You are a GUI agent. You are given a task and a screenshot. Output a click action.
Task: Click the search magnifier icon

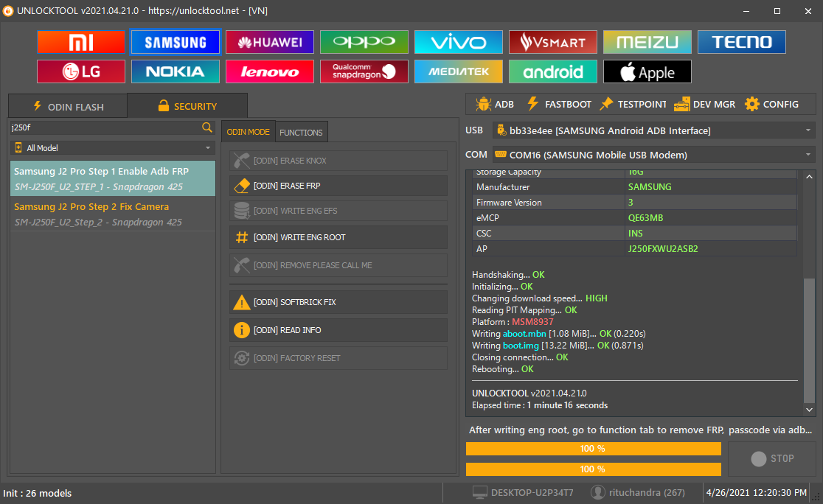click(x=207, y=127)
